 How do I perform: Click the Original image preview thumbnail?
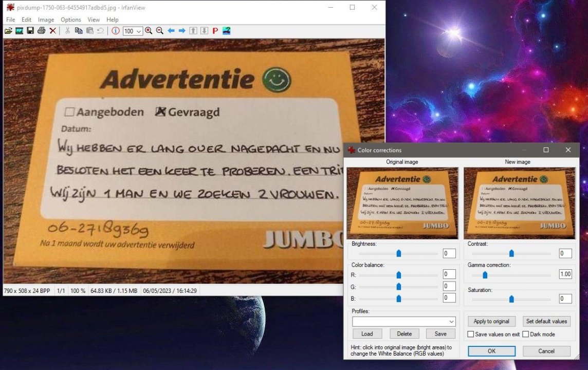(x=402, y=203)
